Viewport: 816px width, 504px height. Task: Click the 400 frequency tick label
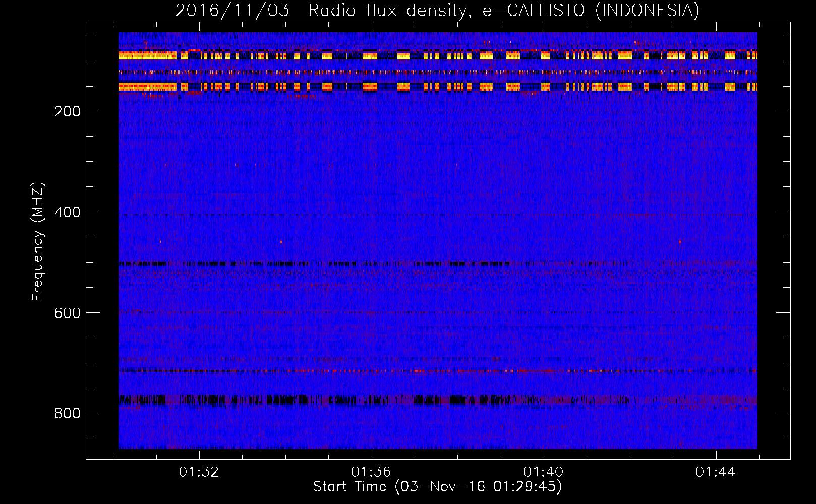pyautogui.click(x=68, y=212)
